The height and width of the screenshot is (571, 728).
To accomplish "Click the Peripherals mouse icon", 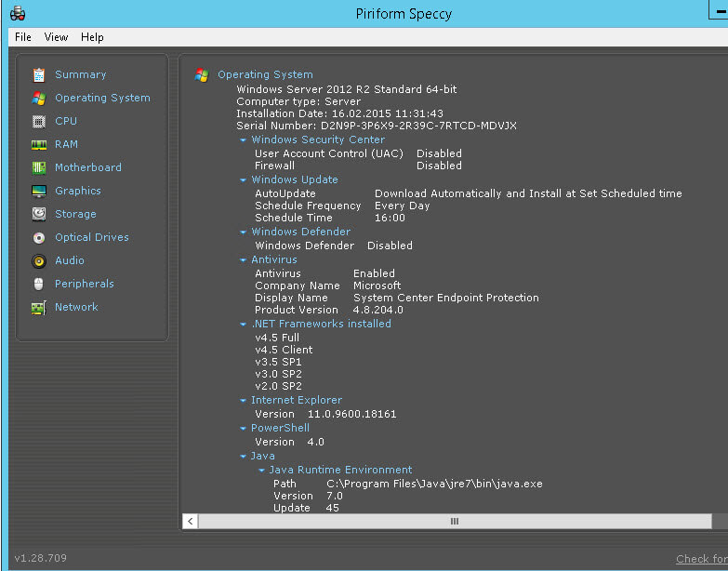I will [x=39, y=284].
